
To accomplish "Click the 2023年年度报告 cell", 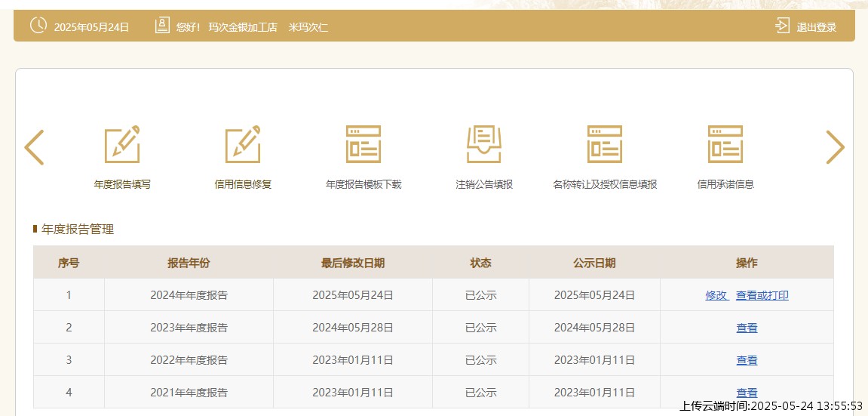I will coord(189,328).
